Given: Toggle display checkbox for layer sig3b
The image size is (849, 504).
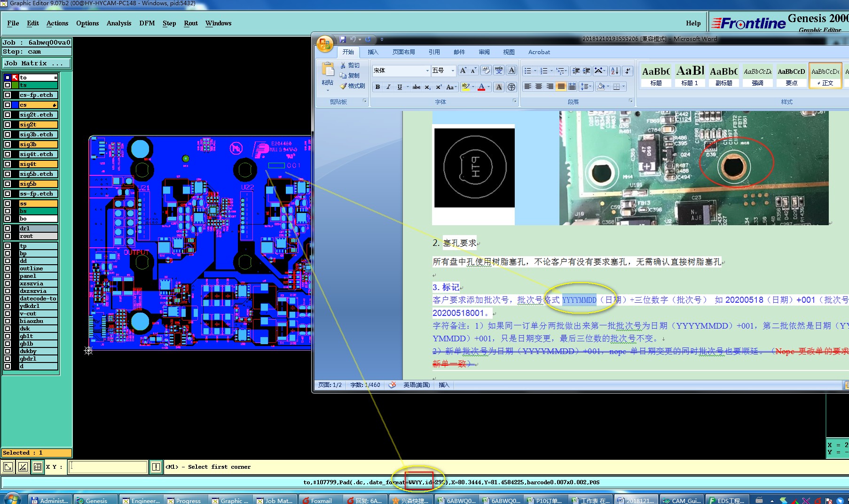Looking at the screenshot, I should (8, 144).
